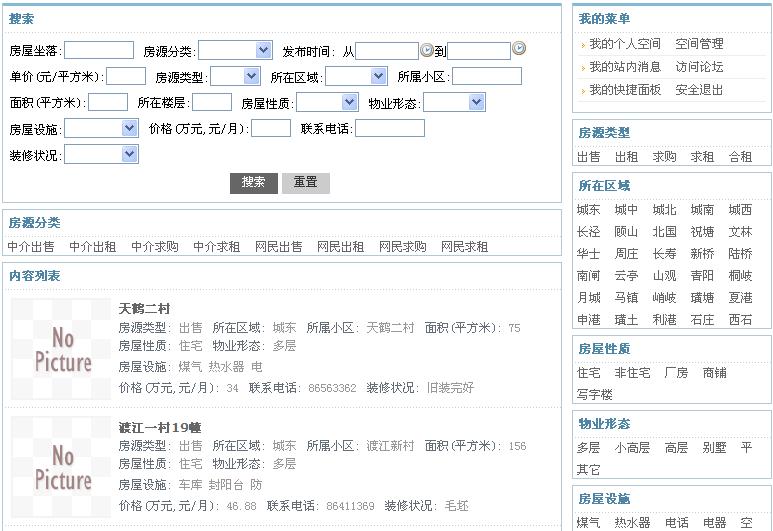Filter by 中介求购 category
This screenshot has height=531, width=773.
point(155,247)
